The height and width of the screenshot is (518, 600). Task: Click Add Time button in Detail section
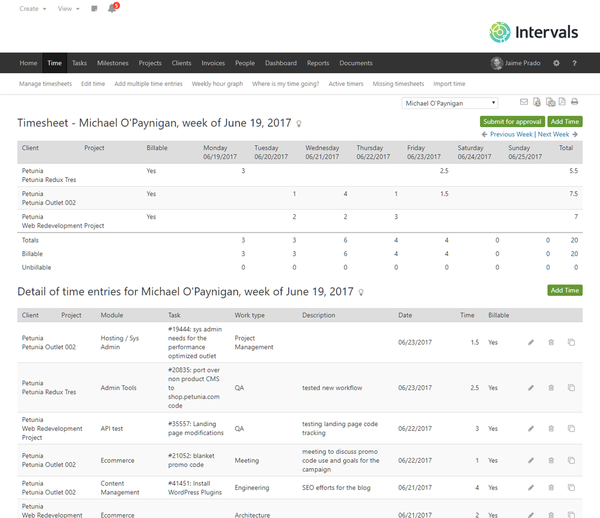point(565,290)
